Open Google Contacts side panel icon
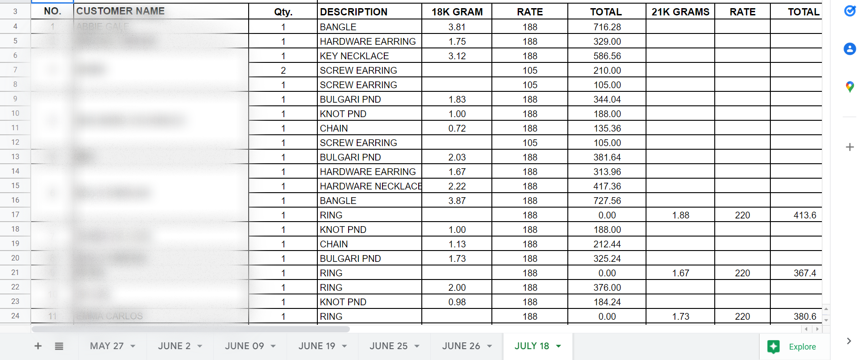Image resolution: width=868 pixels, height=360 pixels. [x=850, y=49]
